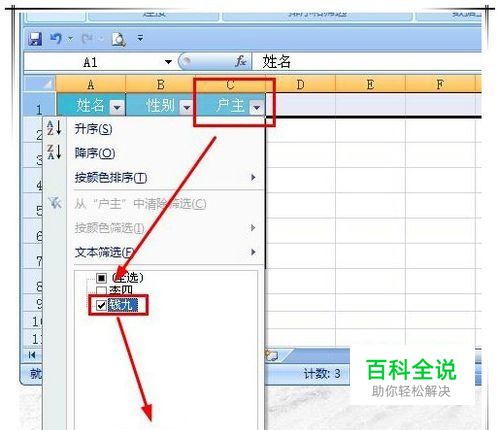
Task: Open the Undo history dropdown arrow
Action: tap(70, 39)
